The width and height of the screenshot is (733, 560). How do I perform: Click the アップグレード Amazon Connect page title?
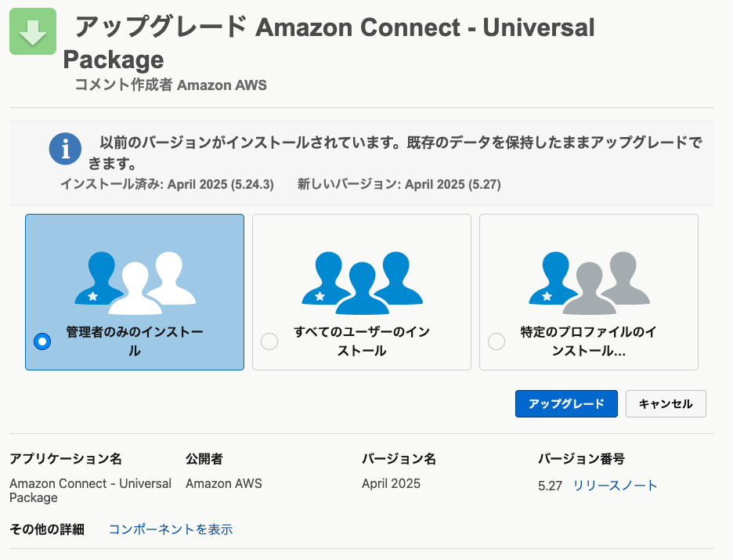329,43
